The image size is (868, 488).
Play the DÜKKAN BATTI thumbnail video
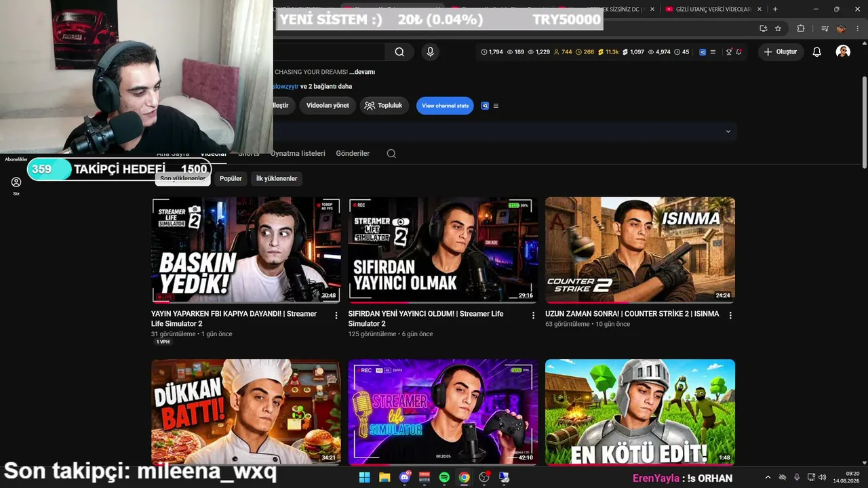(246, 412)
